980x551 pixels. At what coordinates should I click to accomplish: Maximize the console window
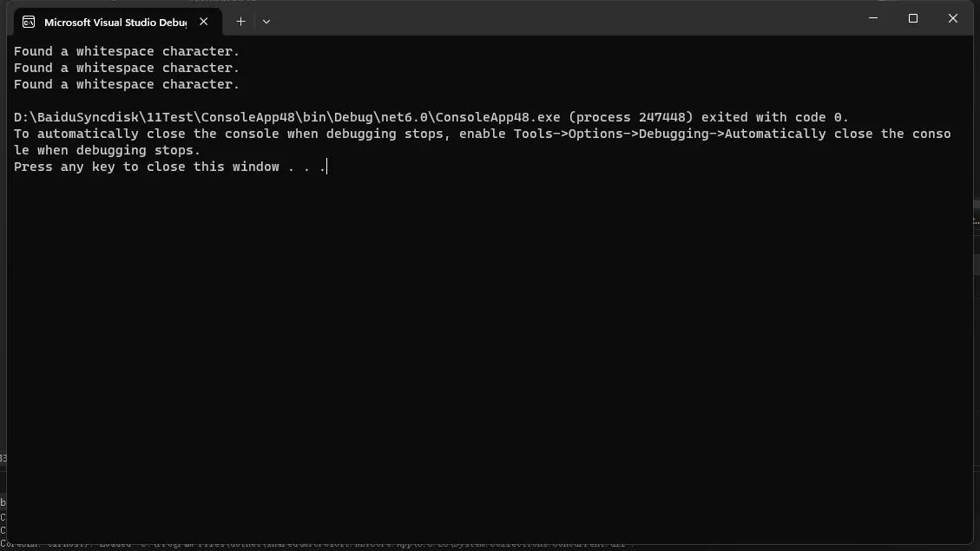click(x=913, y=18)
